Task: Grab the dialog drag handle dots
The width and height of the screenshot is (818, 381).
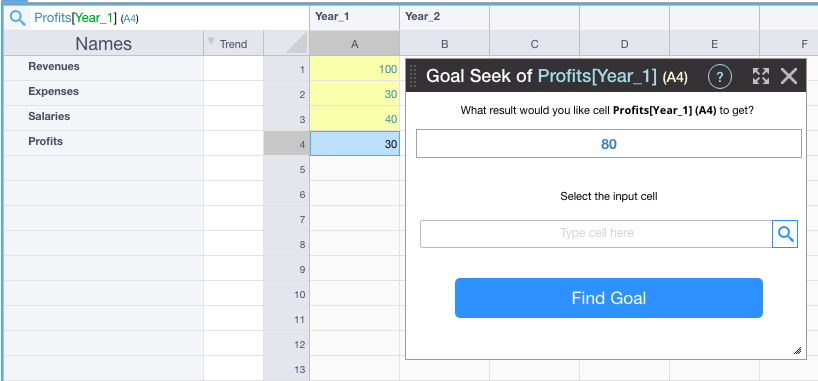Action: (413, 77)
